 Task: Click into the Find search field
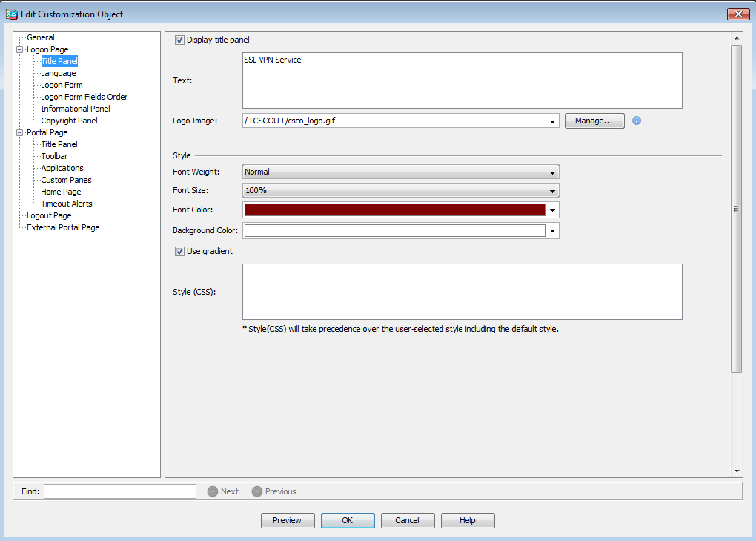120,491
